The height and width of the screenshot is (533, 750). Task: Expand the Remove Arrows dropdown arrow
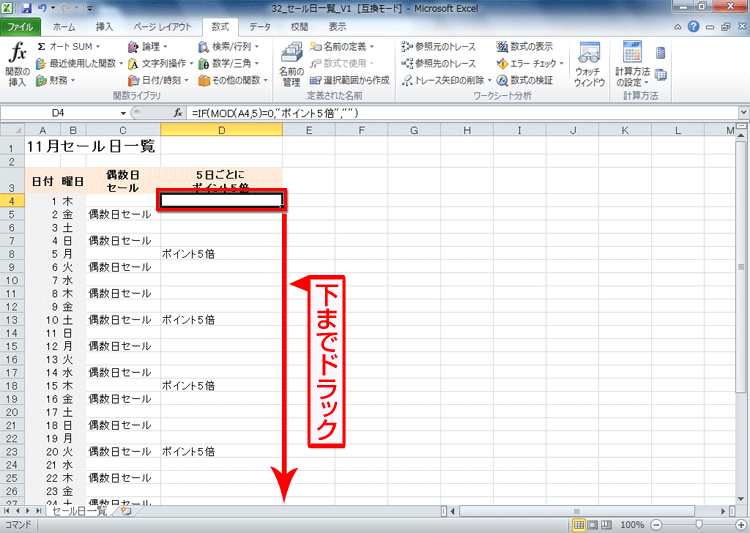489,80
